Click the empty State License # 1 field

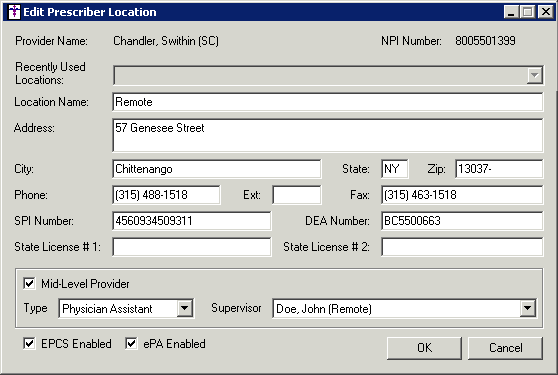192,247
